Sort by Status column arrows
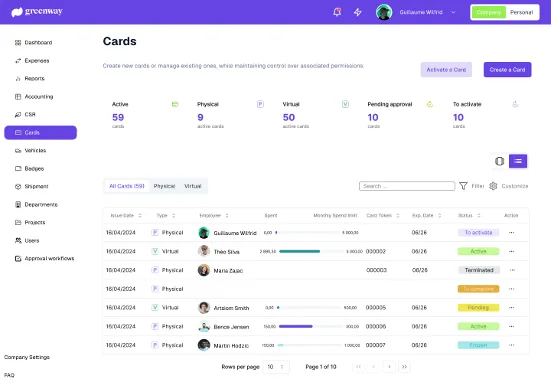Image resolution: width=551 pixels, height=392 pixels. click(x=479, y=215)
